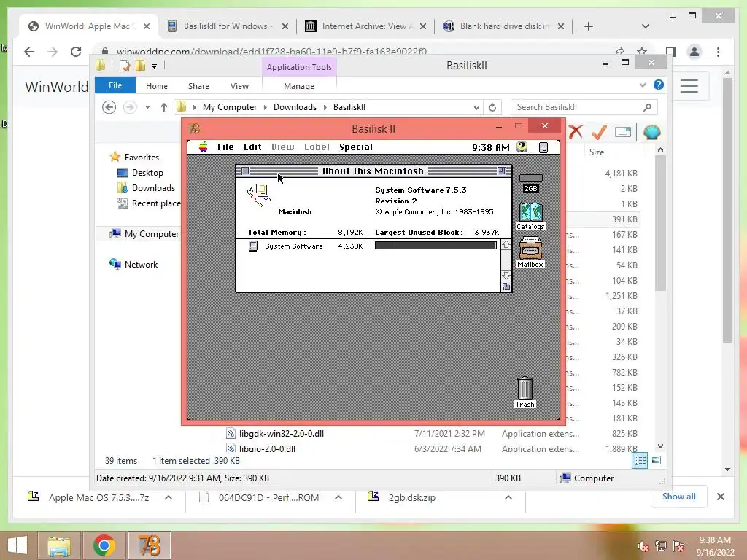Open Explorer help question mark icon

coord(659,85)
